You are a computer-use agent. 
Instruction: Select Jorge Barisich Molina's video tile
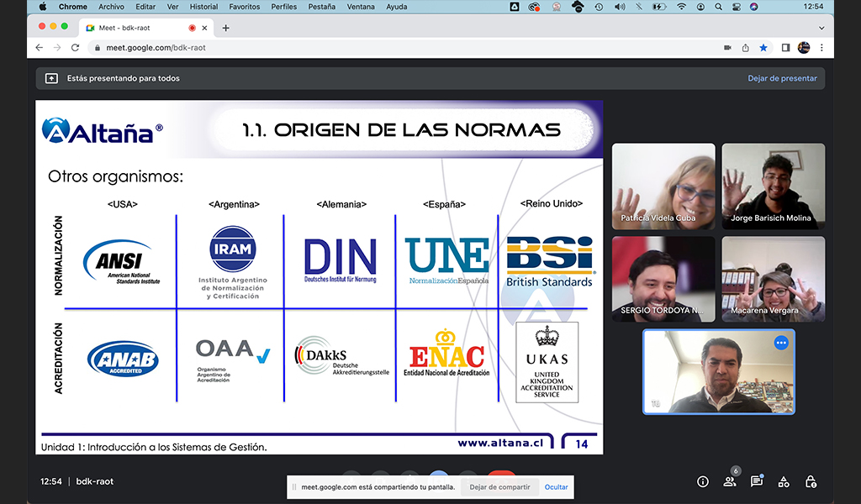(774, 186)
